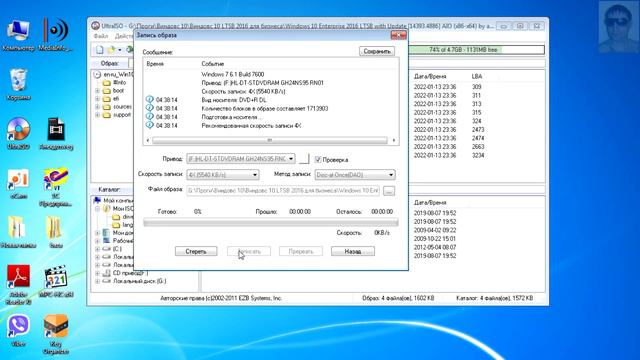This screenshot has height=360, width=640.
Task: Open the Метод записи method dropdown
Action: tap(391, 175)
